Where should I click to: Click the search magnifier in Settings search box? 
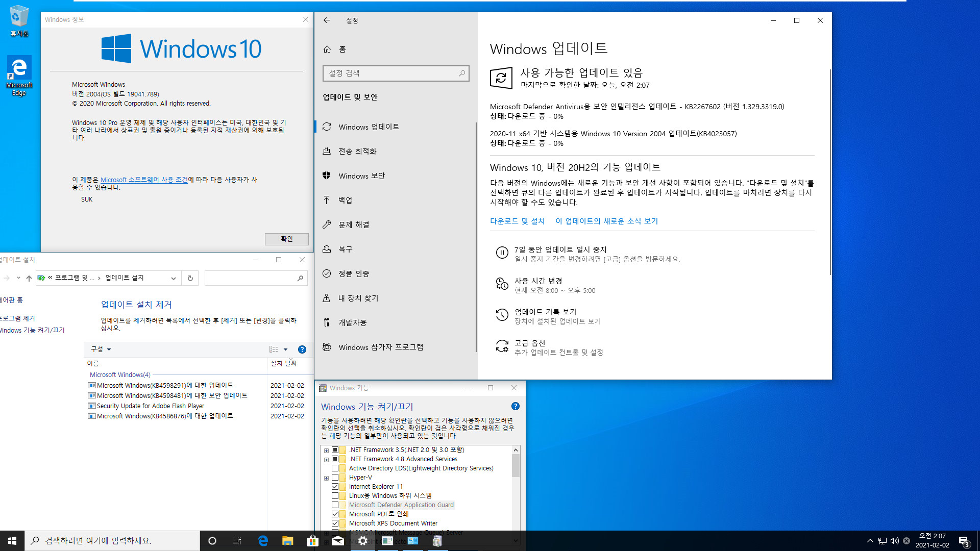pyautogui.click(x=461, y=73)
